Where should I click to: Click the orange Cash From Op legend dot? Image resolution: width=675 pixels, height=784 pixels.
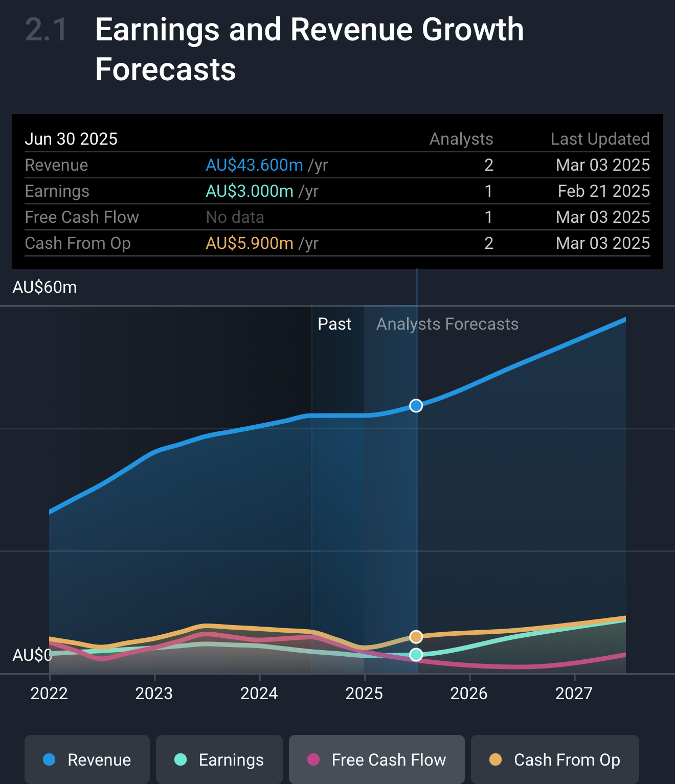[x=496, y=759]
